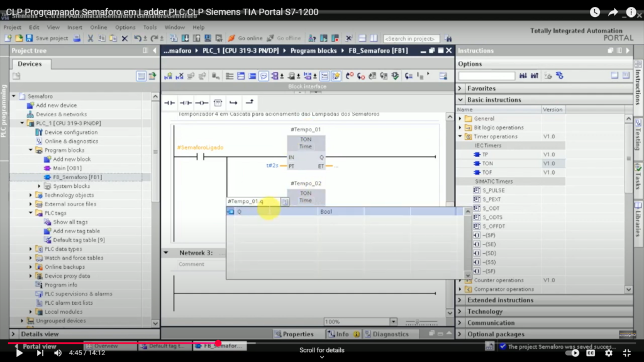Open Main [OB1] block
The height and width of the screenshot is (362, 644).
pyautogui.click(x=67, y=168)
